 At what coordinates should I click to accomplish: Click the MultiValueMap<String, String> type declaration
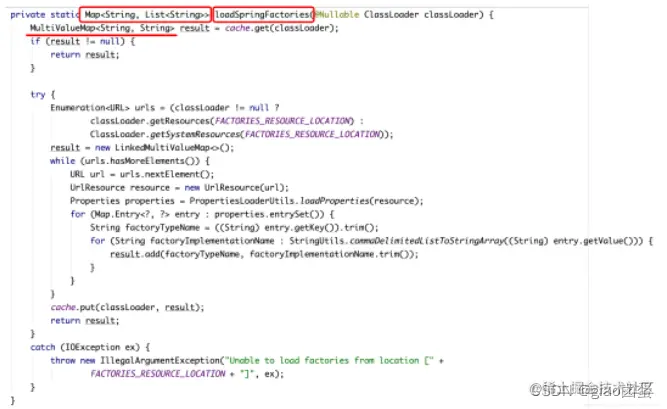click(102, 28)
